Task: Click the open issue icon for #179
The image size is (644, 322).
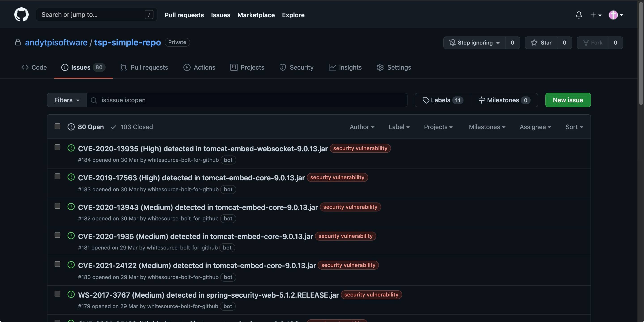Action: coord(71,294)
